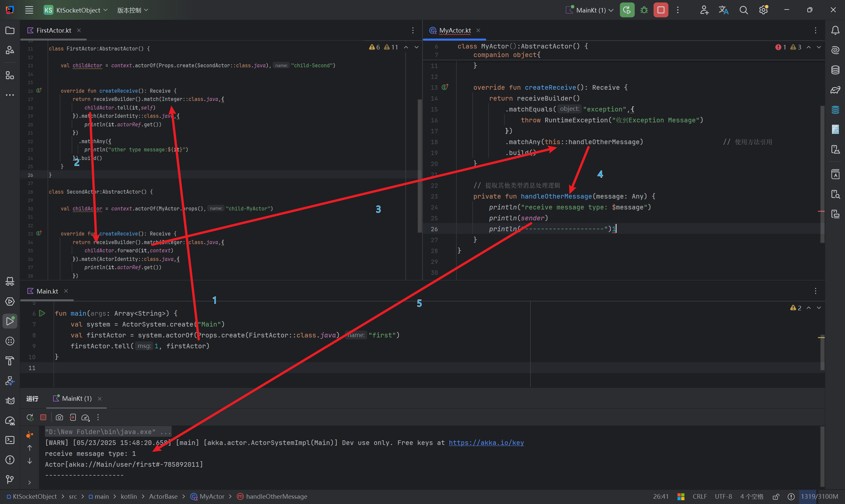This screenshot has width=845, height=504.
Task: Start debugging with the bug icon
Action: [x=644, y=10]
